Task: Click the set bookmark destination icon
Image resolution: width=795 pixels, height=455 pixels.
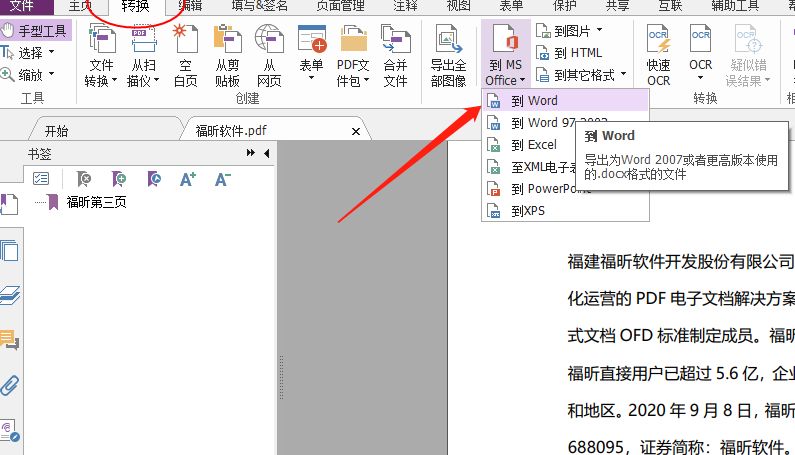Action: [154, 179]
